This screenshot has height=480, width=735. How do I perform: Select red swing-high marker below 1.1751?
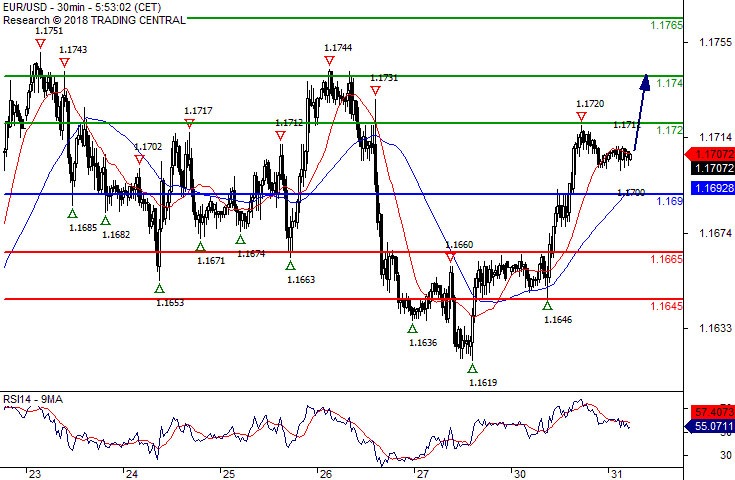pos(40,44)
